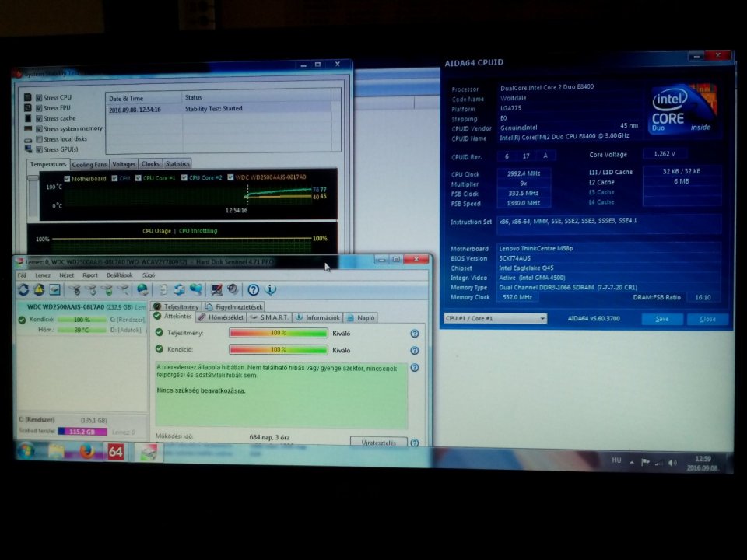Image resolution: width=747 pixels, height=560 pixels.
Task: Click the yellow warning alert toolbar icon
Action: pos(39,289)
